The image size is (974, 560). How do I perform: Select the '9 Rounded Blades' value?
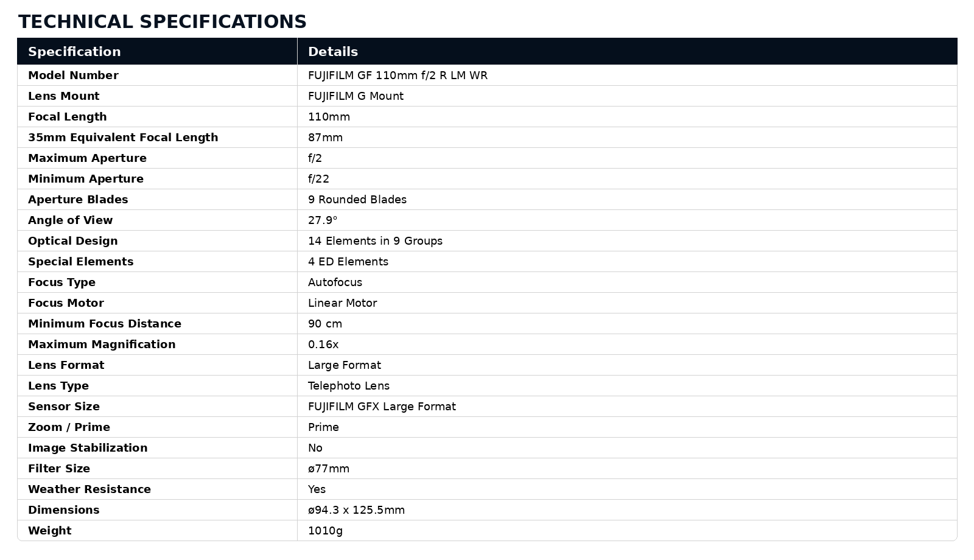pos(357,200)
